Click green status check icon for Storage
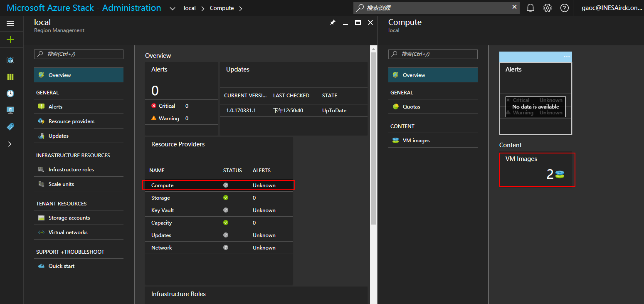Screen dimensions: 644x304 click(x=226, y=198)
